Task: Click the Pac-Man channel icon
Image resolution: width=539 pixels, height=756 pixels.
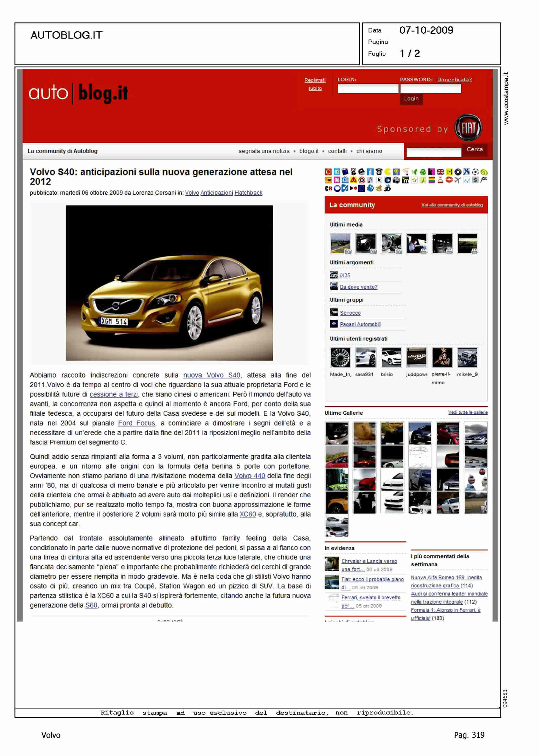Action: pos(387,172)
